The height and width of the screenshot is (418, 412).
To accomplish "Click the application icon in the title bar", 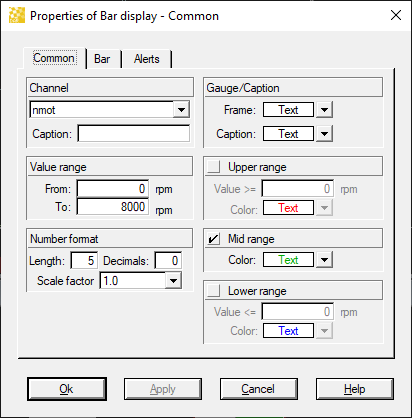I will [17, 15].
